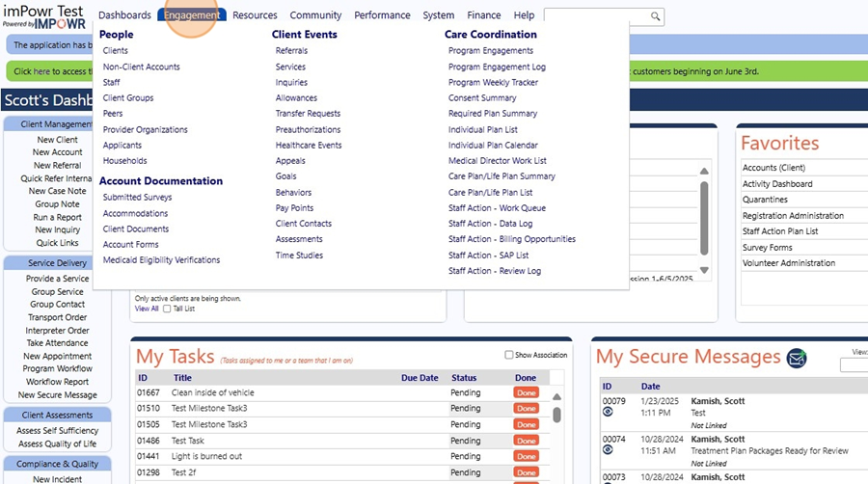Open the Engagement menu
The height and width of the screenshot is (484, 868).
pos(192,14)
